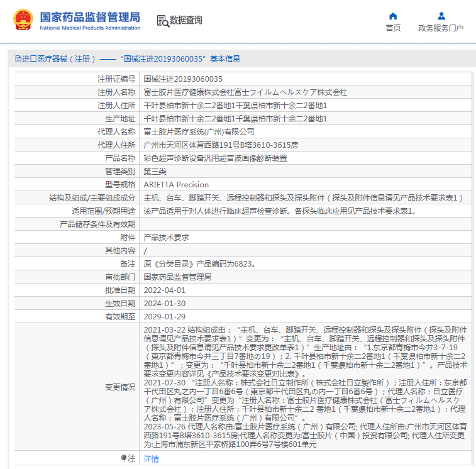Click the 注册人名称 value 富士胶片医疗健康株式会社
Screen dimensions: 476x469
pyautogui.click(x=245, y=92)
